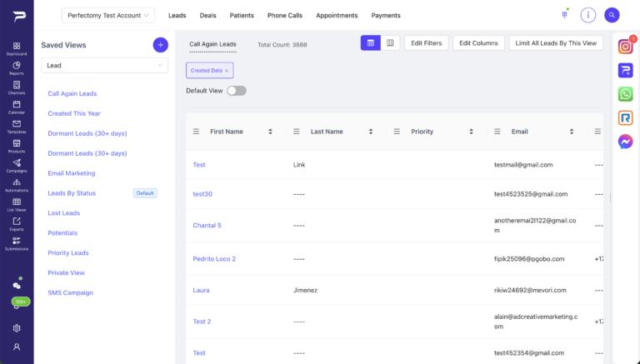The width and height of the screenshot is (640, 364).
Task: Open Lost Leads saved view
Action: [63, 213]
